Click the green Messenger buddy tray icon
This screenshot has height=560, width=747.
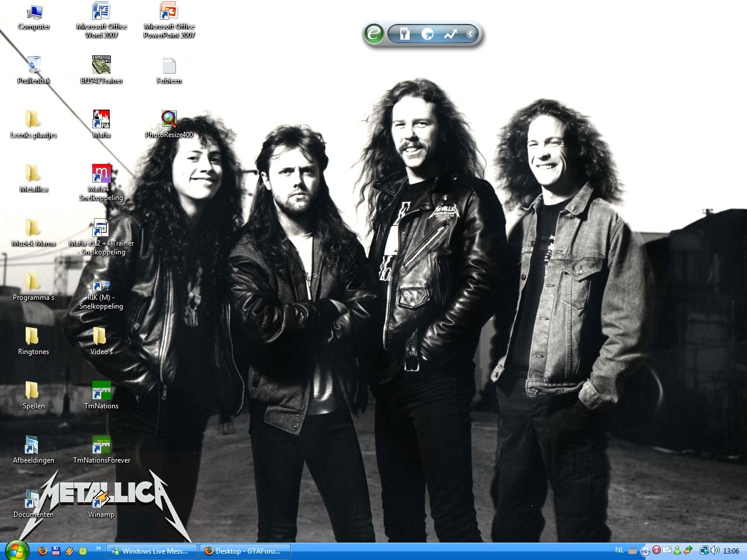point(677,550)
